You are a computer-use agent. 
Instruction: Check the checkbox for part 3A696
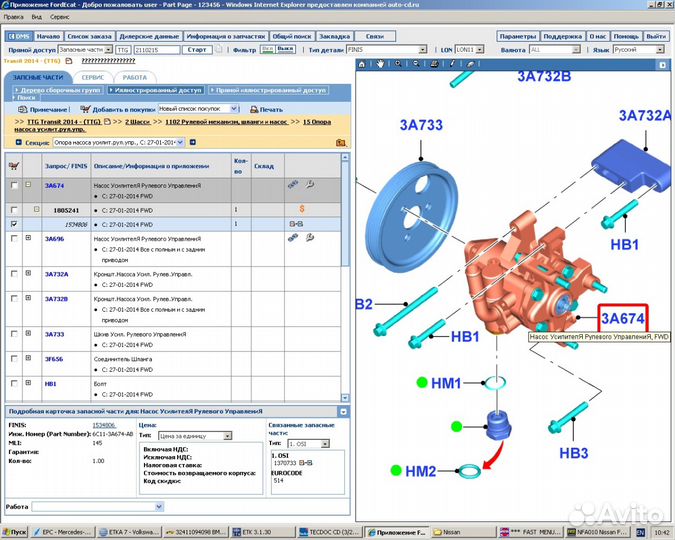[13, 239]
